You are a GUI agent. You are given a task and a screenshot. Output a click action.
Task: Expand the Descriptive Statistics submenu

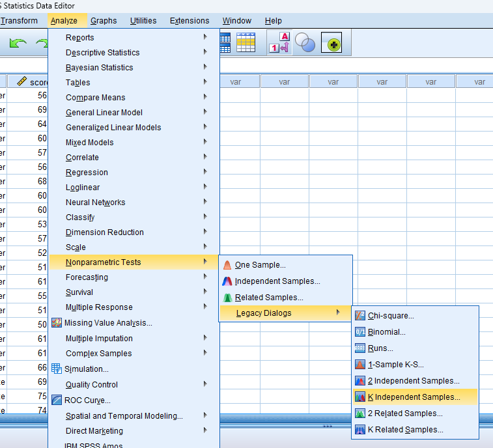click(102, 53)
